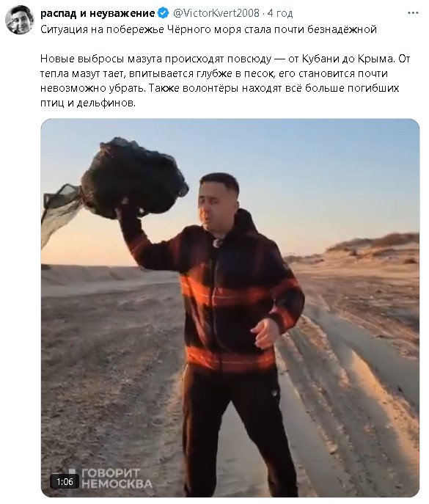Open the author's profile avatar

[20, 20]
